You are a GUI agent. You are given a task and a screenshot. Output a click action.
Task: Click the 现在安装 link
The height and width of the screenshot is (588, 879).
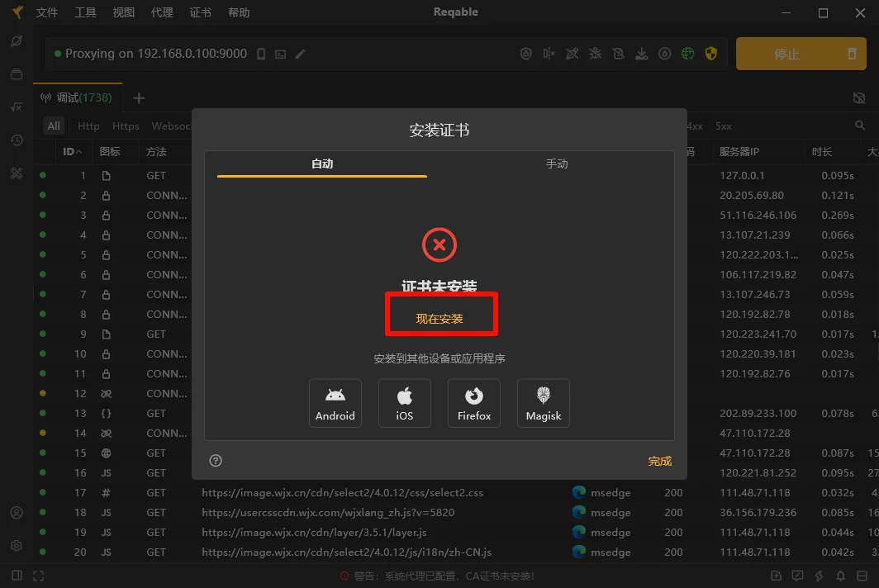point(439,319)
